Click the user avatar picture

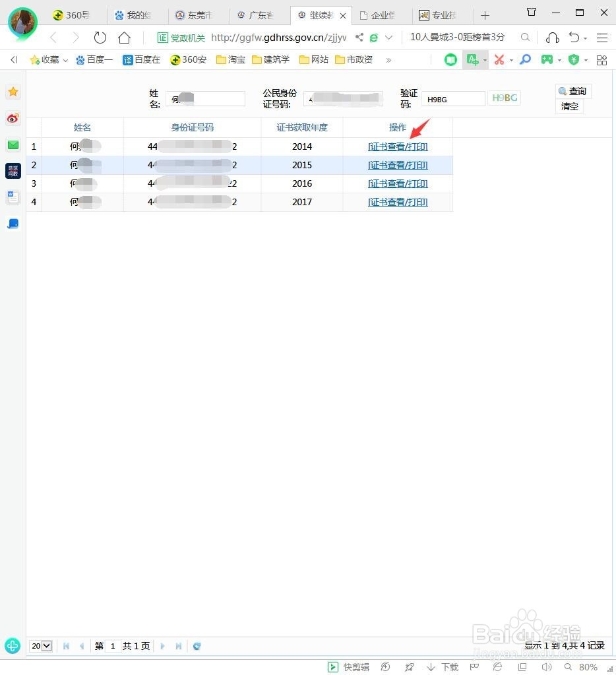point(23,22)
